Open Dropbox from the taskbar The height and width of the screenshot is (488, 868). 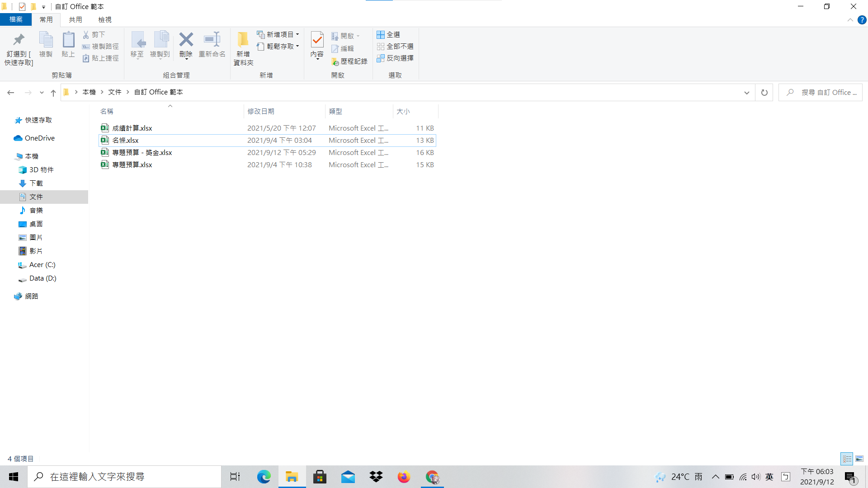point(376,477)
